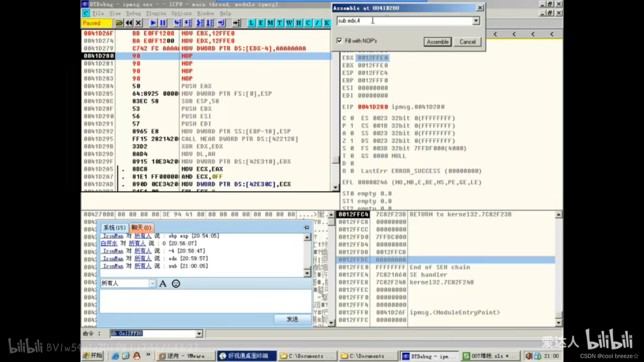
Task: Trace over using the toolbar icon
Action: pyautogui.click(x=210, y=23)
